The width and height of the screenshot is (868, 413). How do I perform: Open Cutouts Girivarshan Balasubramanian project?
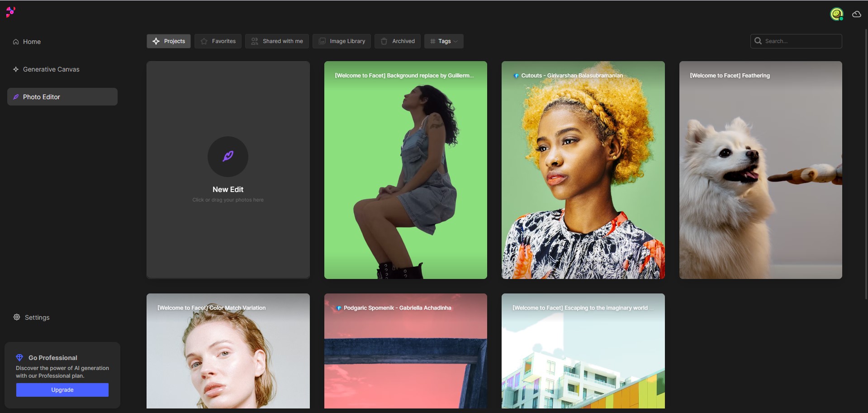pos(583,170)
